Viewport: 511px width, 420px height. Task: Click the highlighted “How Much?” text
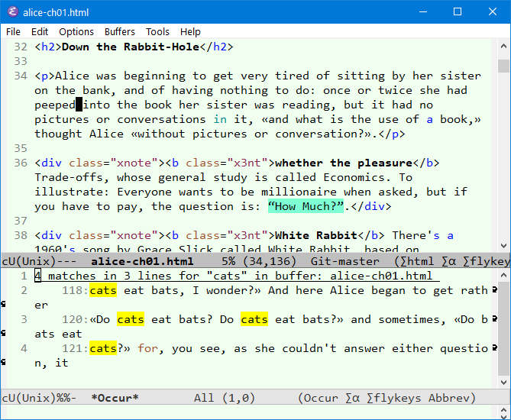click(306, 206)
